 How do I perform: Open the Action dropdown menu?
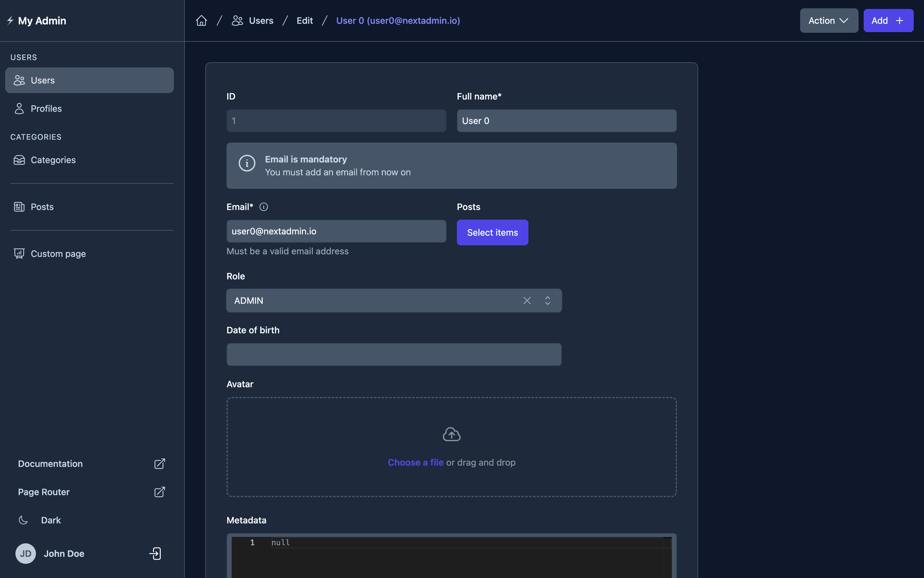tap(829, 21)
